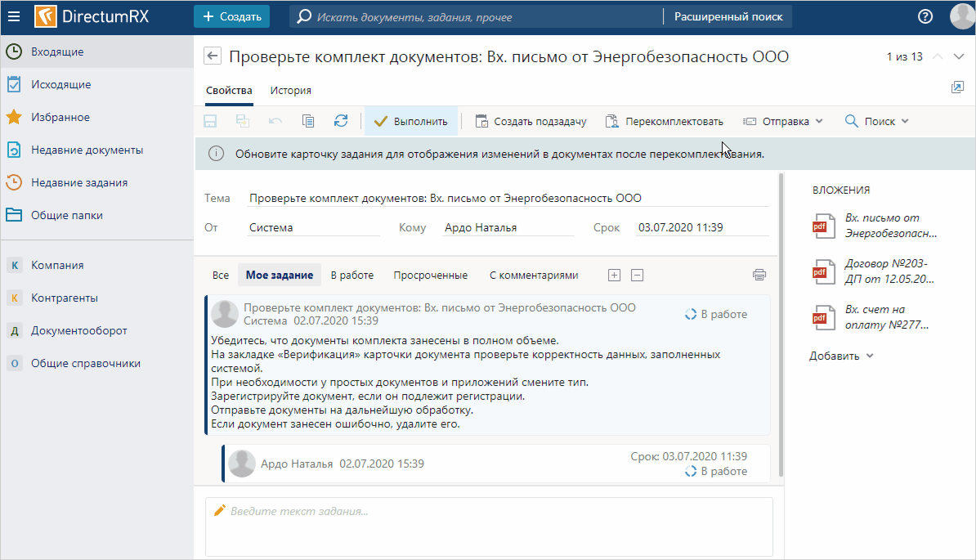Click Перекомплектовать
The height and width of the screenshot is (560, 976).
pyautogui.click(x=665, y=121)
